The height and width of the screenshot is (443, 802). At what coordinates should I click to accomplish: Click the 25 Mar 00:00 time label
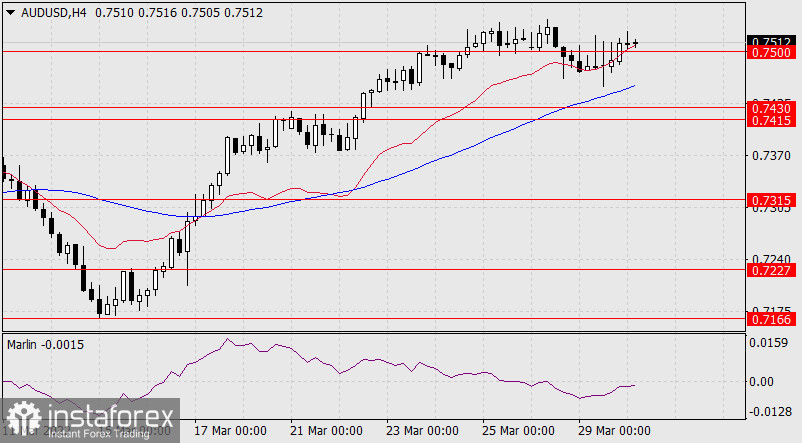518,431
